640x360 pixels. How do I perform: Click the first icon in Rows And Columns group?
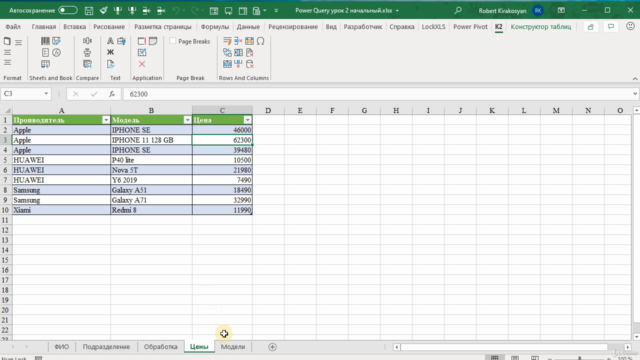click(x=227, y=41)
